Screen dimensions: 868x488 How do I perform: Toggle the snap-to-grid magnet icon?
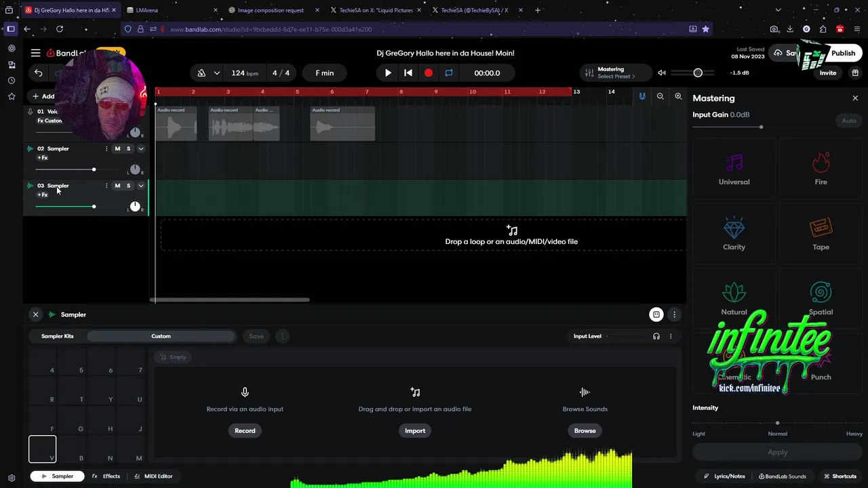point(642,96)
